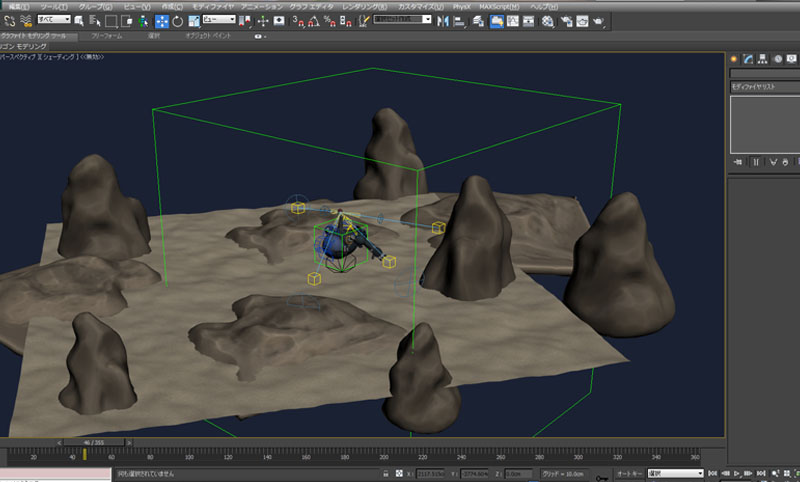Open the グラフ エディタ menu
This screenshot has width=800, height=482.
pos(311,7)
